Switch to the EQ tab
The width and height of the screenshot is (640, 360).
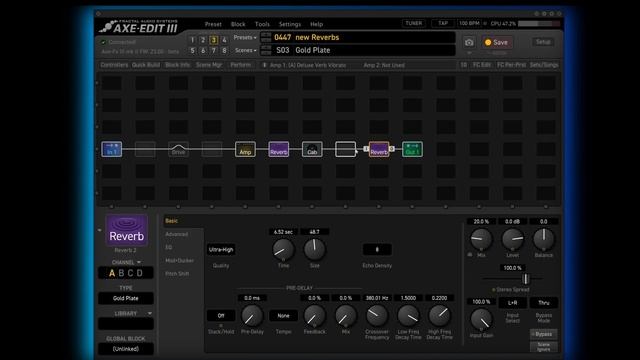(169, 247)
